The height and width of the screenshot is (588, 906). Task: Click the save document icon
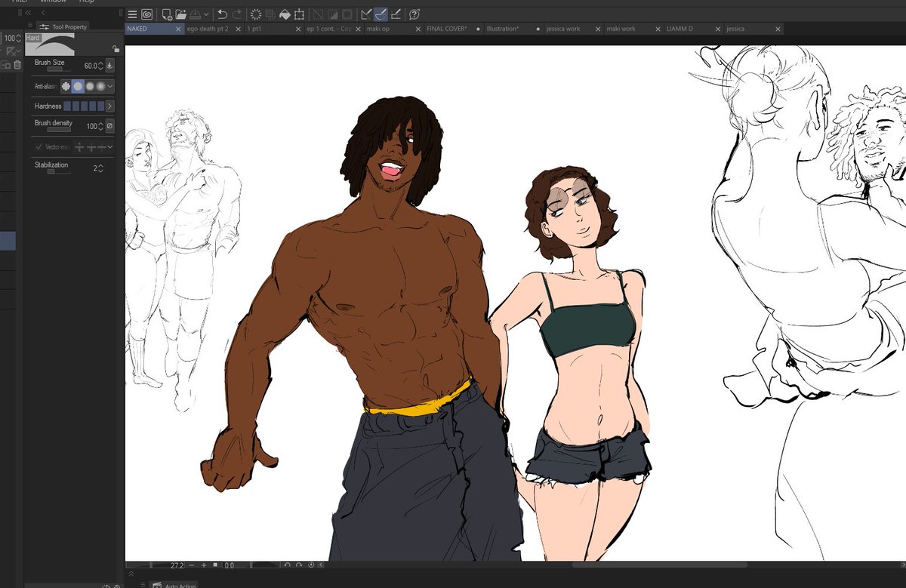click(196, 14)
